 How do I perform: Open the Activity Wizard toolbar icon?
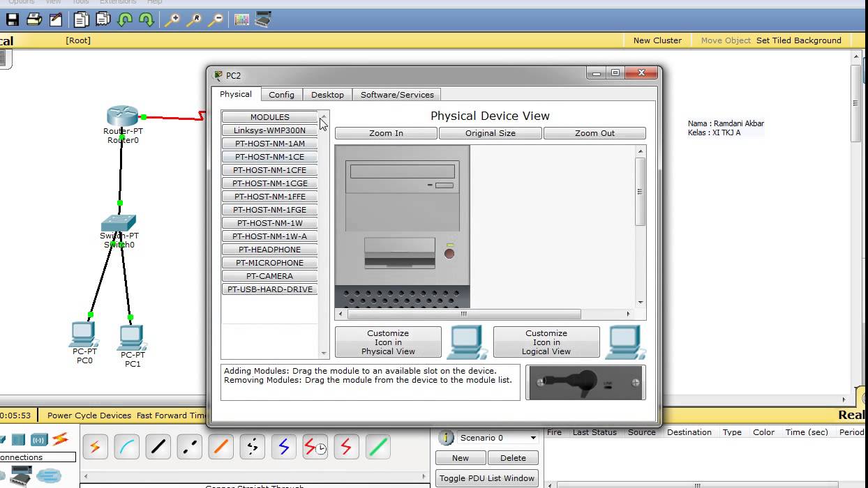[x=54, y=20]
